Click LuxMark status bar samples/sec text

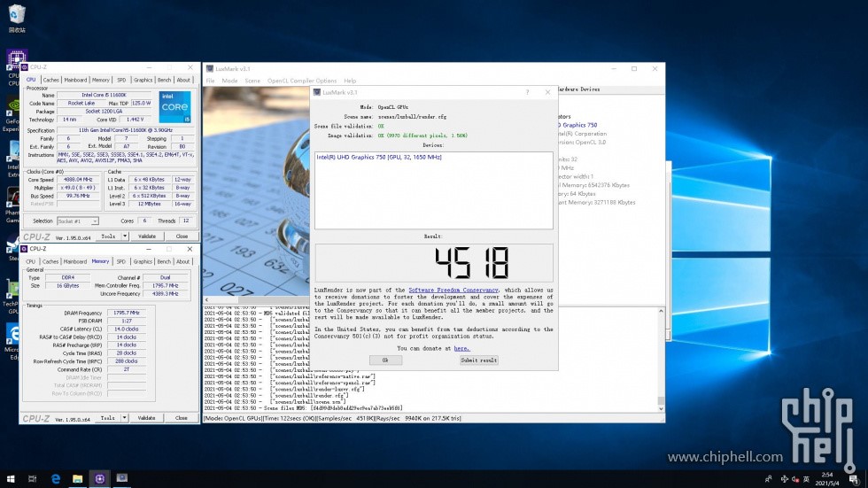pos(347,418)
